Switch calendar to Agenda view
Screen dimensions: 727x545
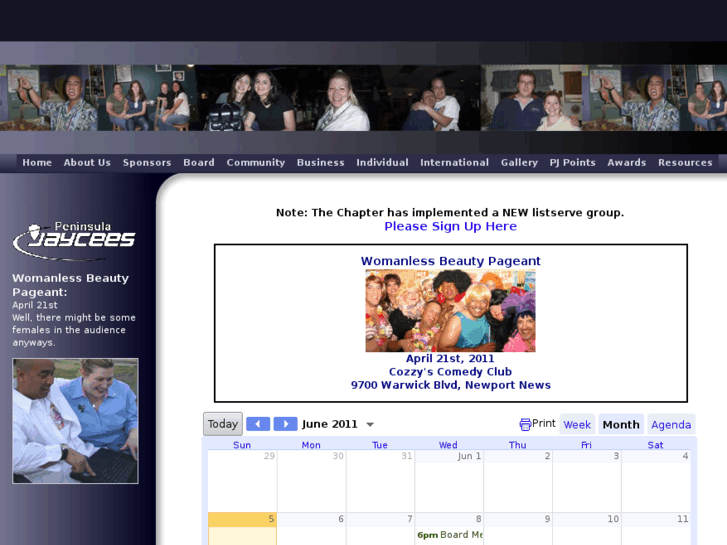671,424
